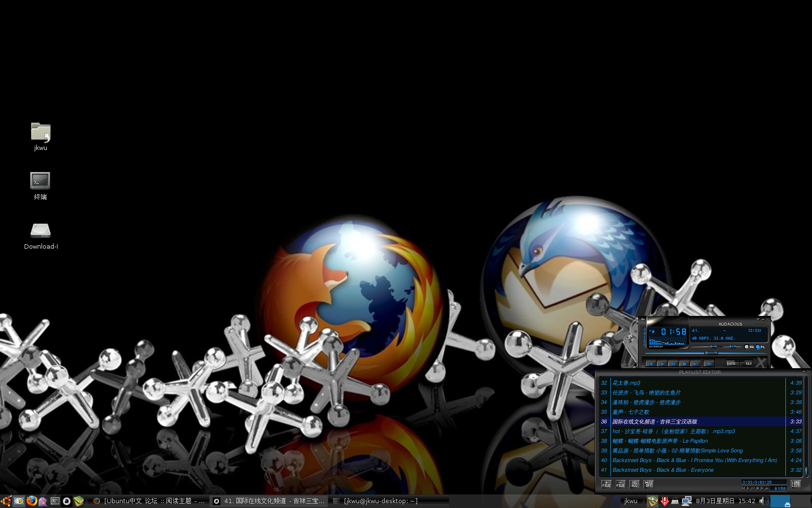Click the Audacious seek bar handle
Image resolution: width=812 pixels, height=508 pixels.
coord(711,353)
